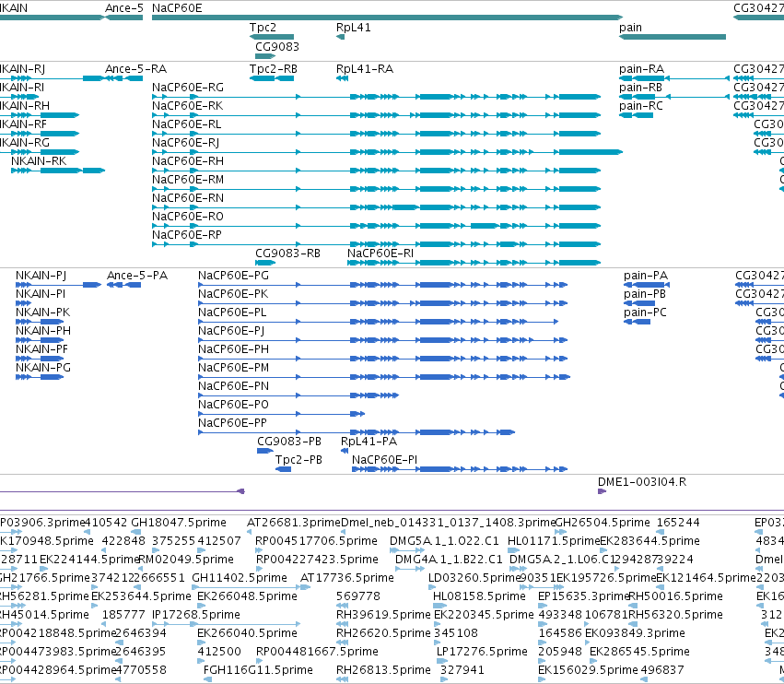The image size is (784, 684).
Task: Click protein label CG9083-PB
Action: tap(289, 442)
